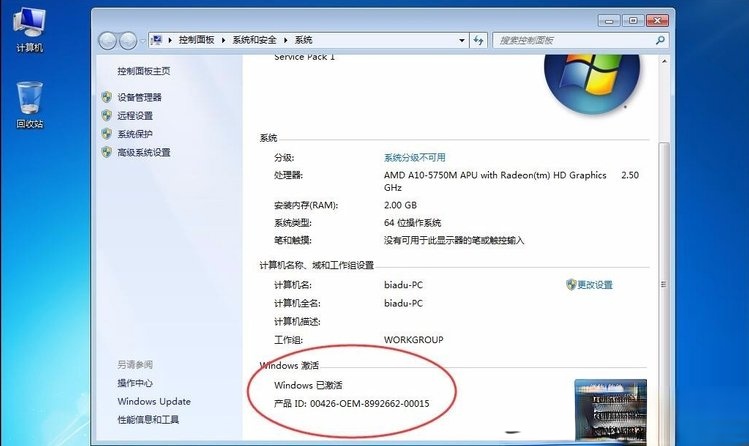Click shield icon next to 系统保护
The image size is (749, 446).
tap(107, 133)
